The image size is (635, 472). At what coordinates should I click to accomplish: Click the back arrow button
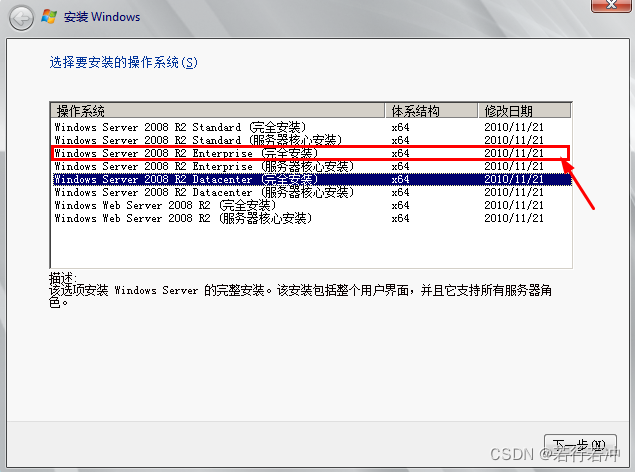pos(21,18)
